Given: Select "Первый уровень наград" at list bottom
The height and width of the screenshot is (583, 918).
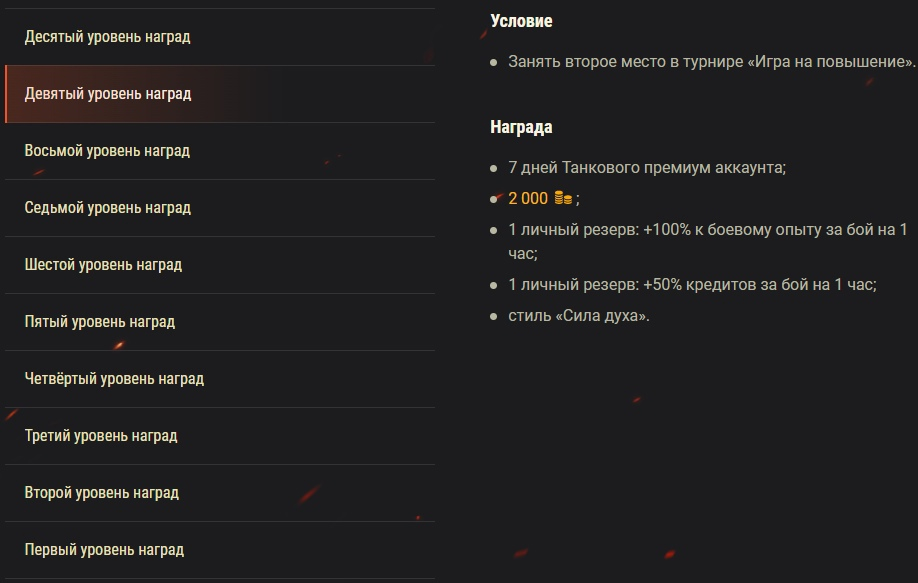Looking at the screenshot, I should pyautogui.click(x=104, y=549).
